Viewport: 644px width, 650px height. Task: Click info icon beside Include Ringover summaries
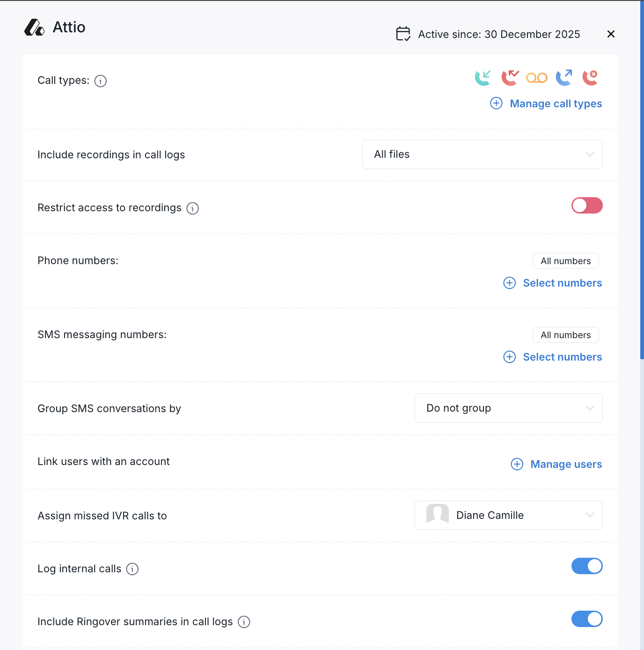244,622
